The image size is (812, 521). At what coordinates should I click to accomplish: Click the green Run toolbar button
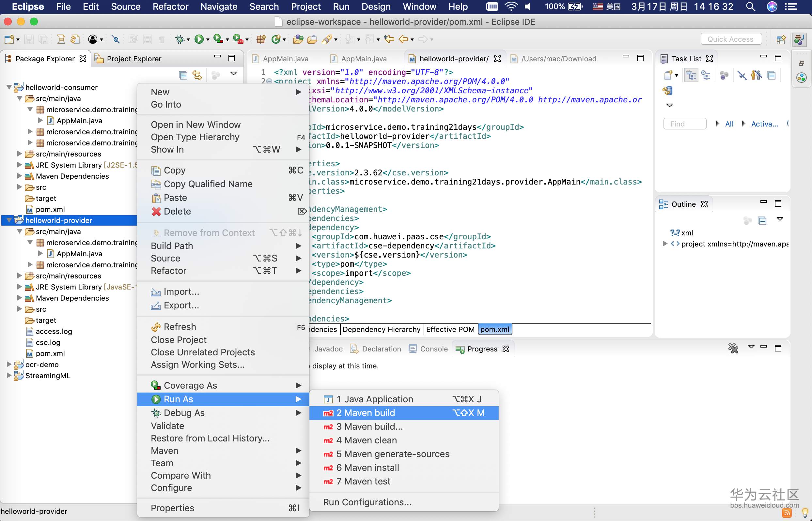(x=199, y=39)
